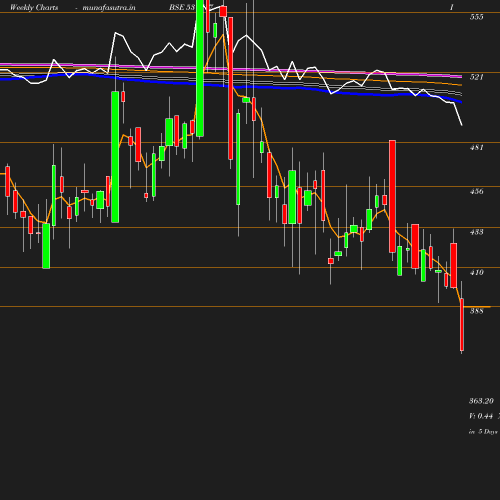
Task: Click the 'in 5 Days' text
Action: click(483, 431)
